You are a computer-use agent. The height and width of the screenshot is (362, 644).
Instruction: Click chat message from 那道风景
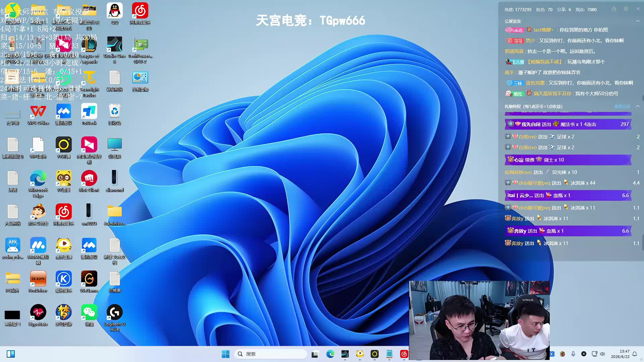(x=550, y=51)
